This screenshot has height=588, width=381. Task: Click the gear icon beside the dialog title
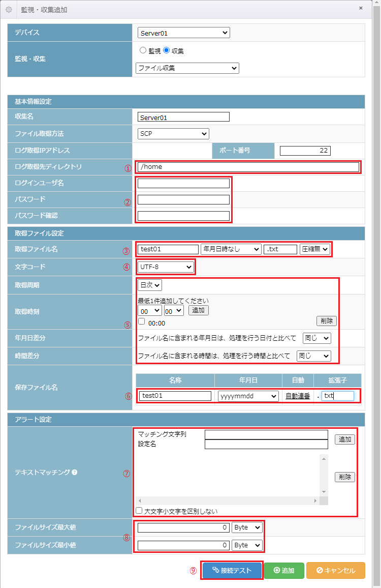point(9,10)
